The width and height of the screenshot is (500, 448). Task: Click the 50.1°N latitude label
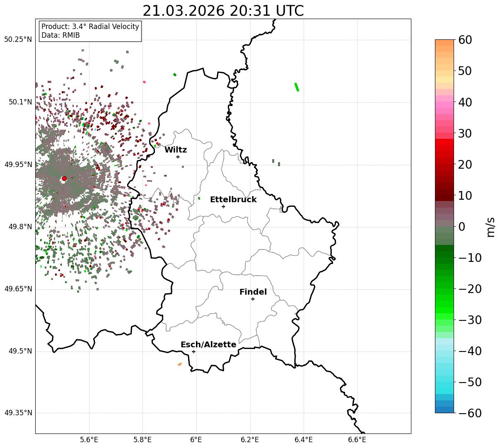[20, 102]
